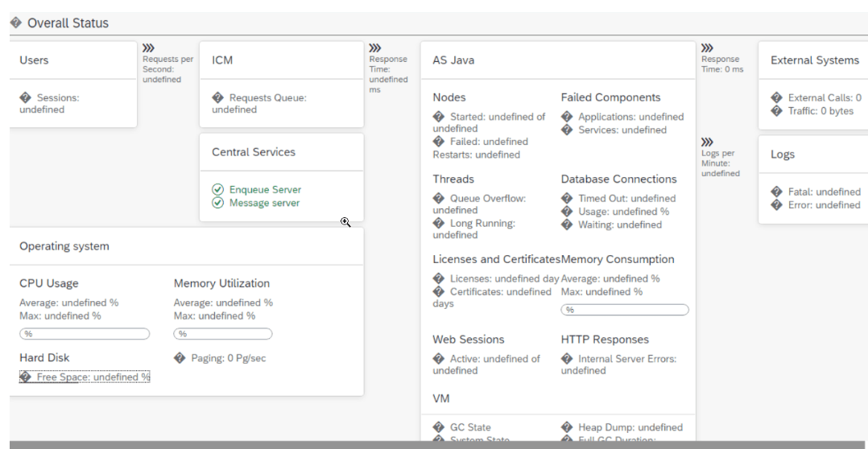The image size is (868, 449).
Task: Click the Restarts: undefined text
Action: 477,154
